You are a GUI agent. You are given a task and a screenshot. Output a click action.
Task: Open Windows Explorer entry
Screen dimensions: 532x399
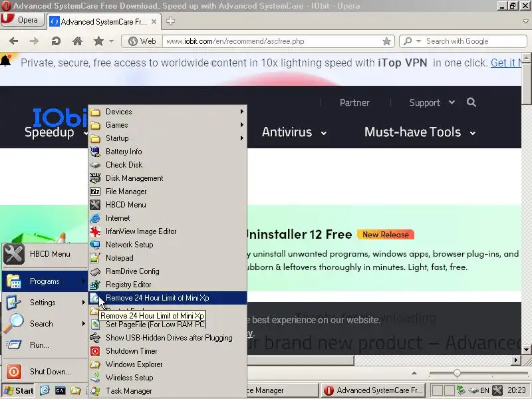[168, 364]
